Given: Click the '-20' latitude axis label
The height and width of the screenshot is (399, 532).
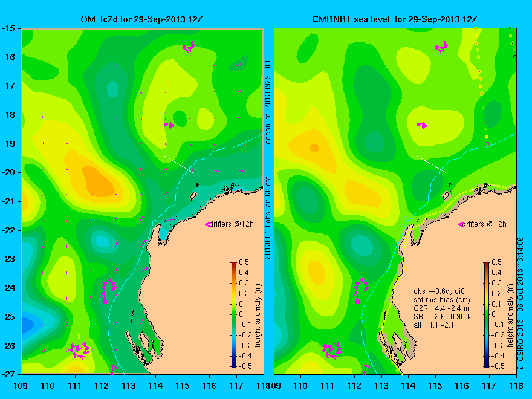Looking at the screenshot, I should 8,172.
